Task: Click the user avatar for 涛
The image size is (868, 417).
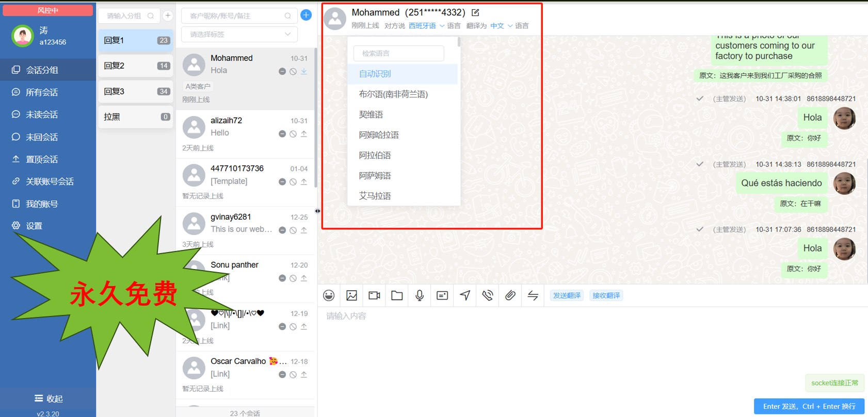Action: coord(23,36)
